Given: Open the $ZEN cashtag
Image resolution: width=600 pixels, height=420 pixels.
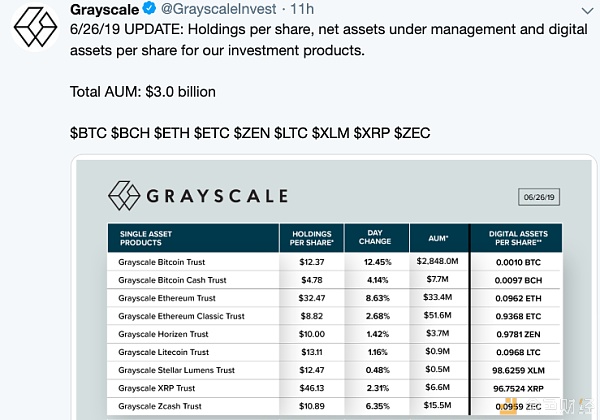Looking at the screenshot, I should 252,133.
